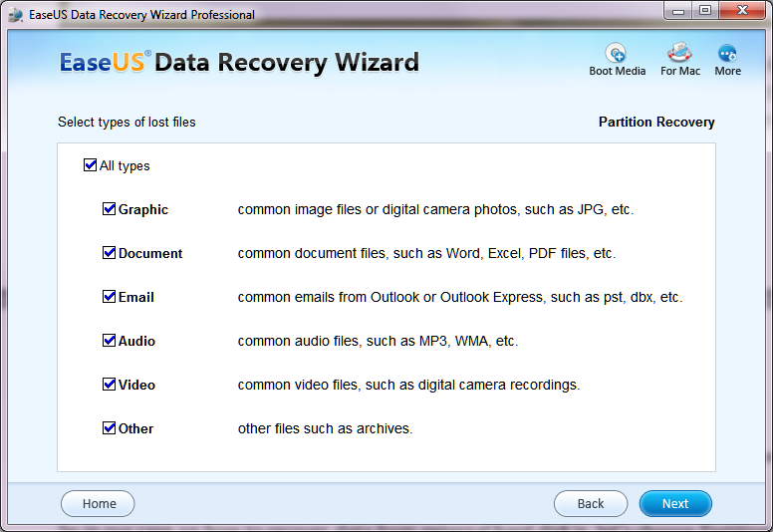Toggle the Document file type checkbox

pos(109,252)
